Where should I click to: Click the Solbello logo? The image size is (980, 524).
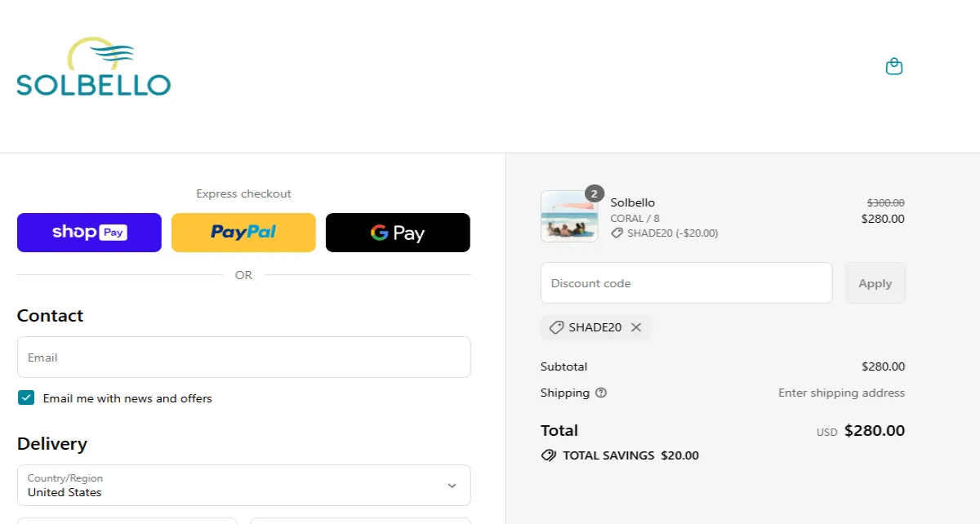click(x=93, y=68)
